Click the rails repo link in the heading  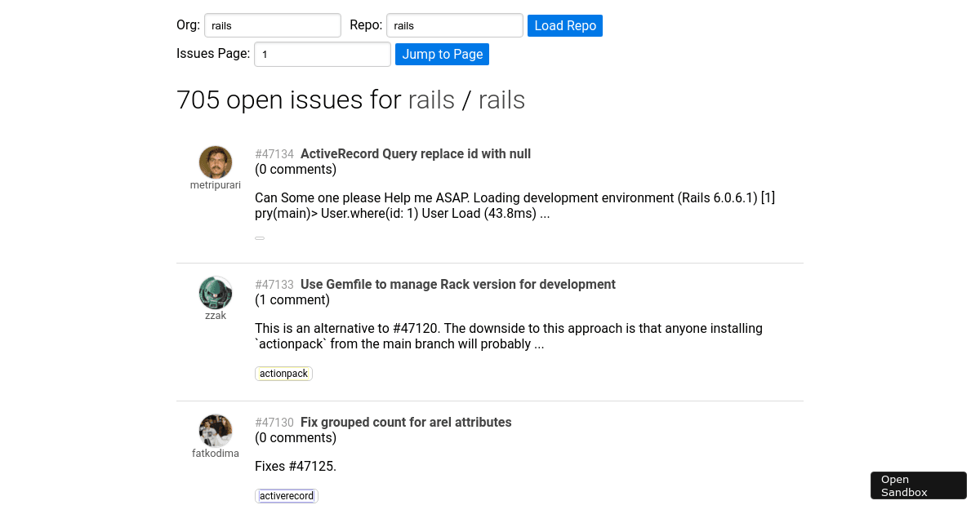(501, 100)
